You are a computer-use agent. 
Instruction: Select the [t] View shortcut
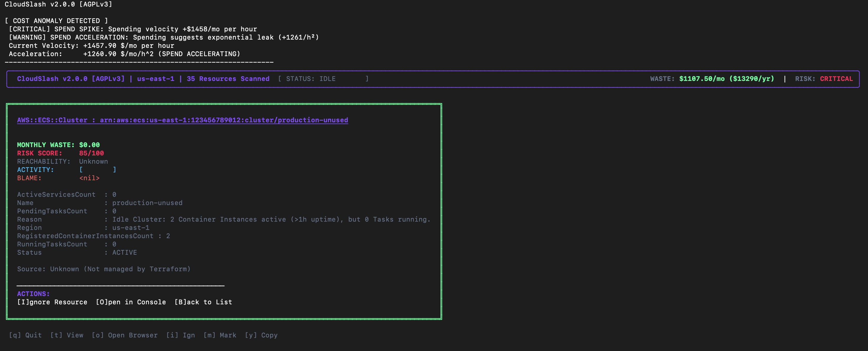67,335
